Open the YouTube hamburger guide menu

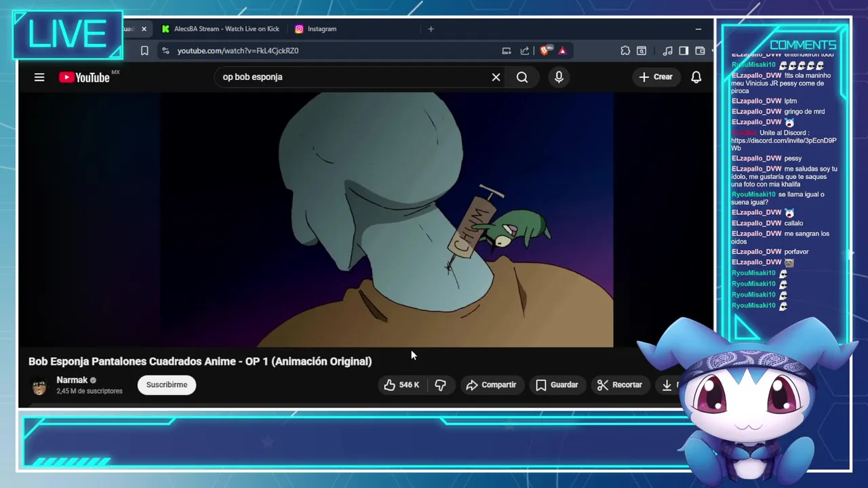pyautogui.click(x=39, y=77)
